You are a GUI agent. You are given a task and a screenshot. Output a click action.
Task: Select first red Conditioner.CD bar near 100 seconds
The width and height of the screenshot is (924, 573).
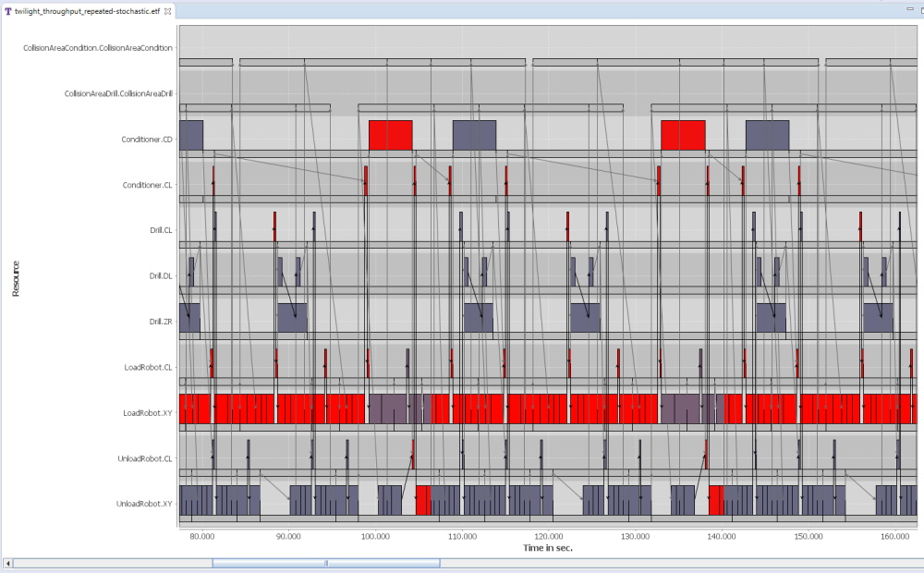click(x=390, y=135)
